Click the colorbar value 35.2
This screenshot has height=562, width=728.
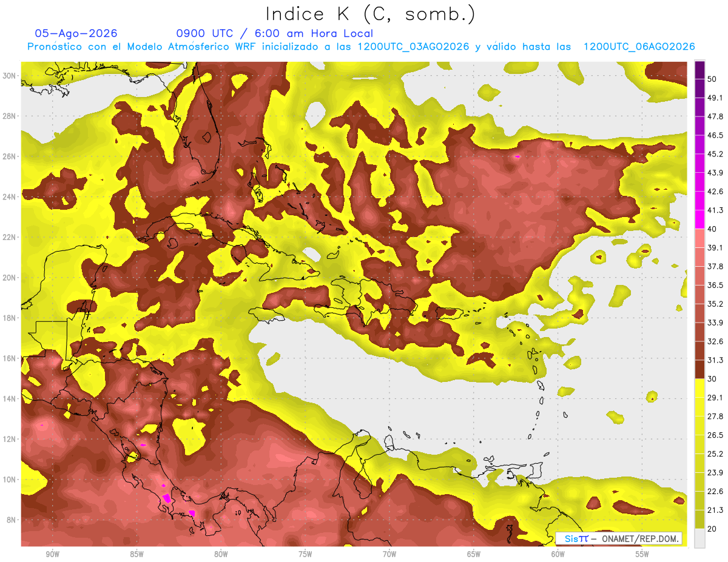click(716, 304)
